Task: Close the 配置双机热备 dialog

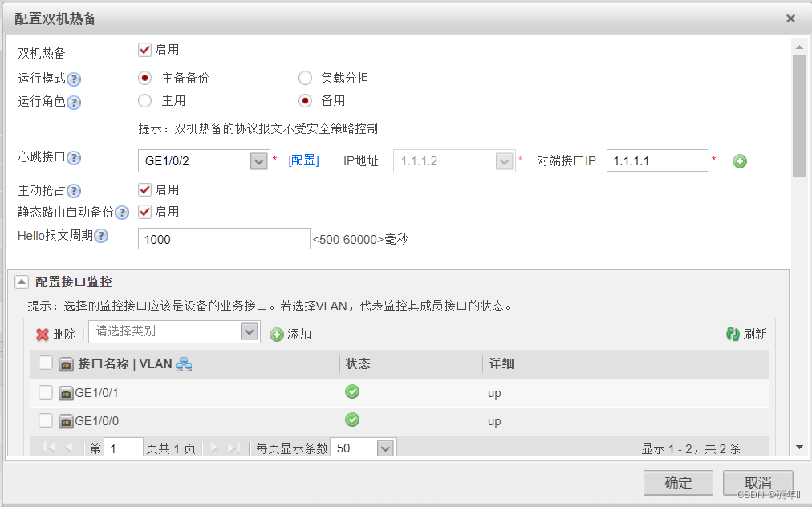Action: tap(790, 18)
